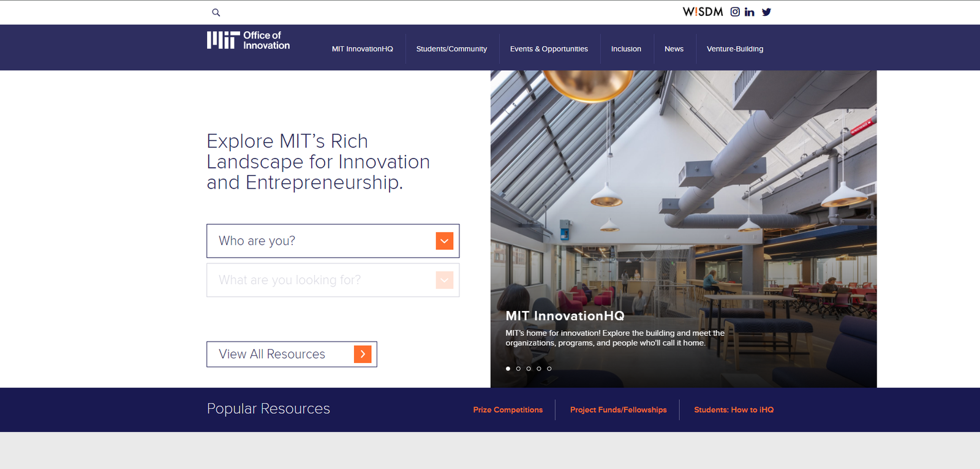This screenshot has height=469, width=980.
Task: Select the first carousel slide dot
Action: pyautogui.click(x=508, y=369)
